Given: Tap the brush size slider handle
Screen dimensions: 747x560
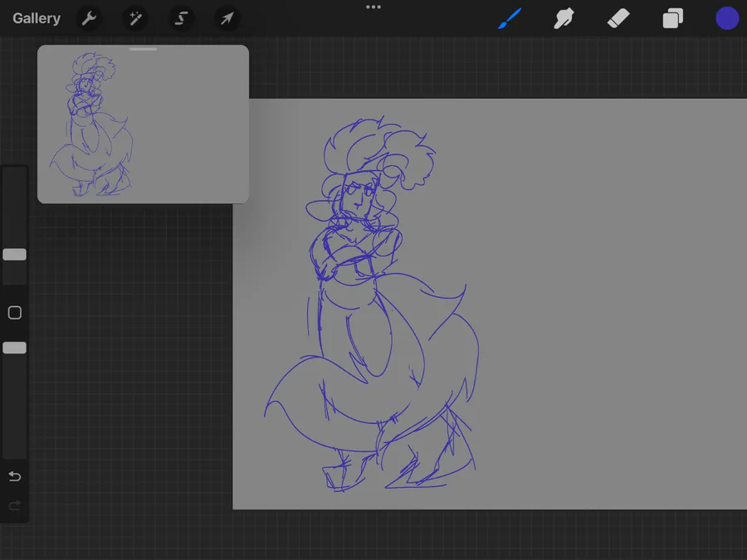Looking at the screenshot, I should click(15, 255).
